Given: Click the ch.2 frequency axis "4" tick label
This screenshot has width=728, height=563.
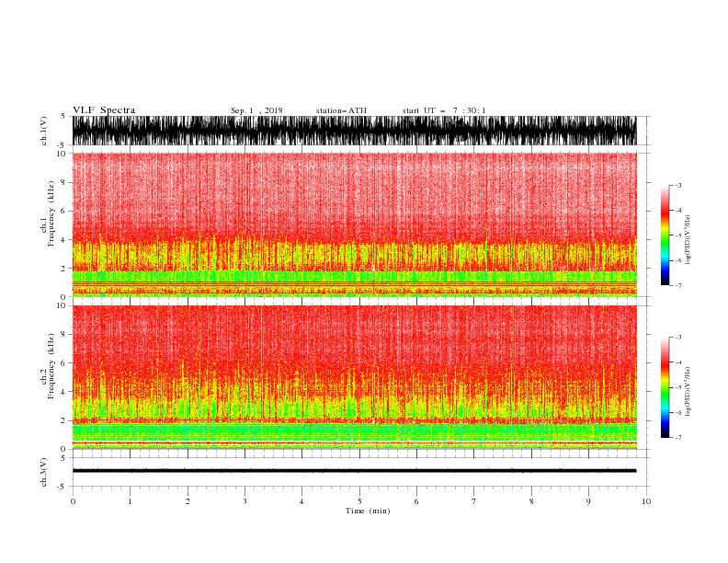Looking at the screenshot, I should pyautogui.click(x=64, y=392).
